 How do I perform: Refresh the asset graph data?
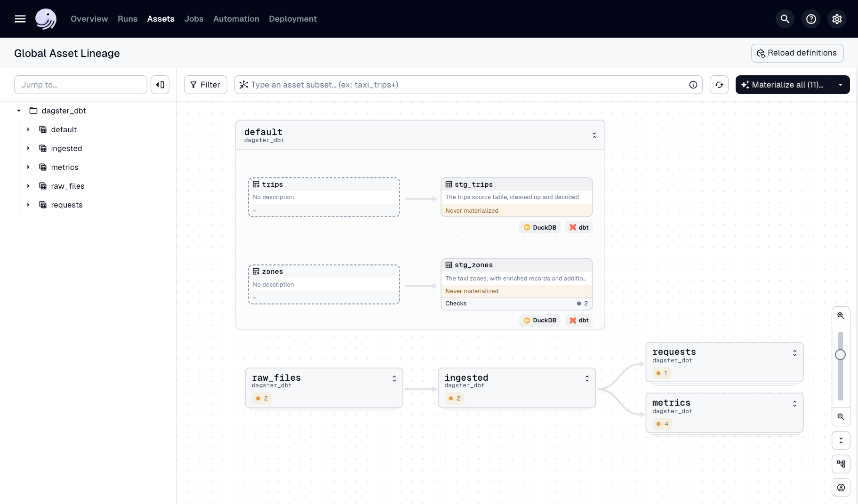pos(720,85)
